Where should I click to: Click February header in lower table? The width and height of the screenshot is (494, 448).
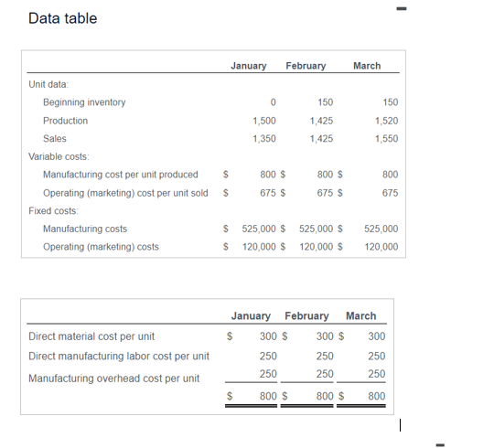coord(306,316)
